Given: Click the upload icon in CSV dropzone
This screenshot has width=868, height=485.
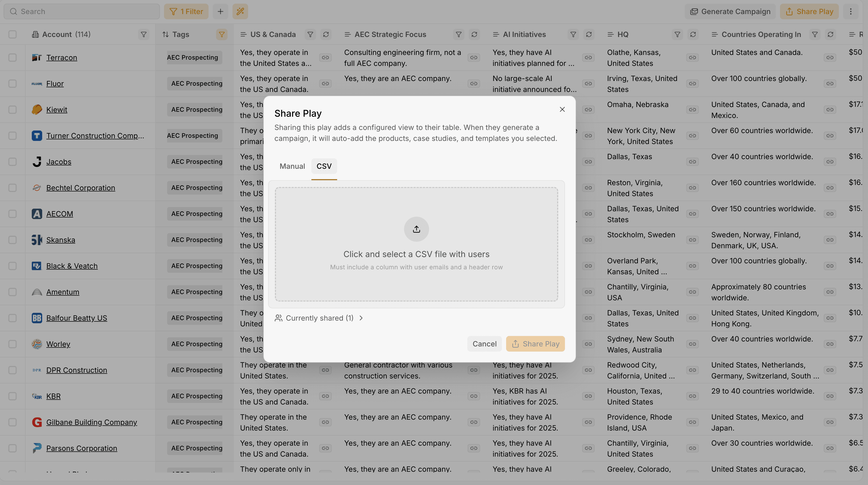Looking at the screenshot, I should (416, 229).
